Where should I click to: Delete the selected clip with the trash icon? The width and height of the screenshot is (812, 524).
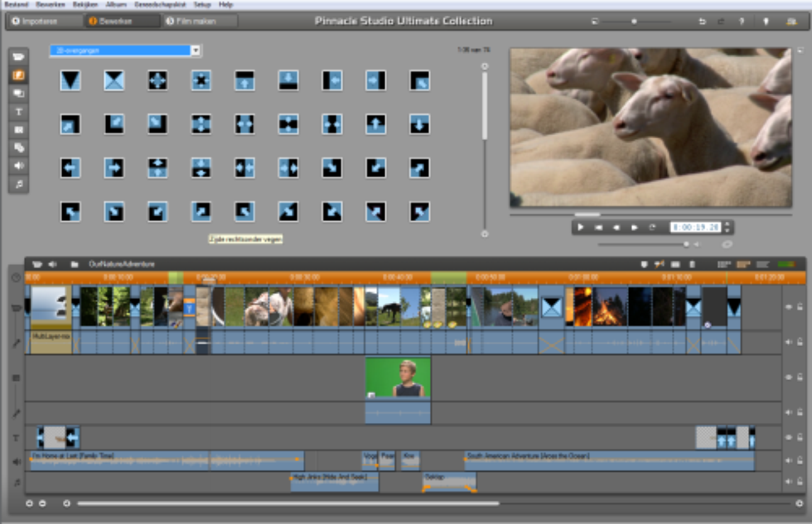[x=692, y=264]
